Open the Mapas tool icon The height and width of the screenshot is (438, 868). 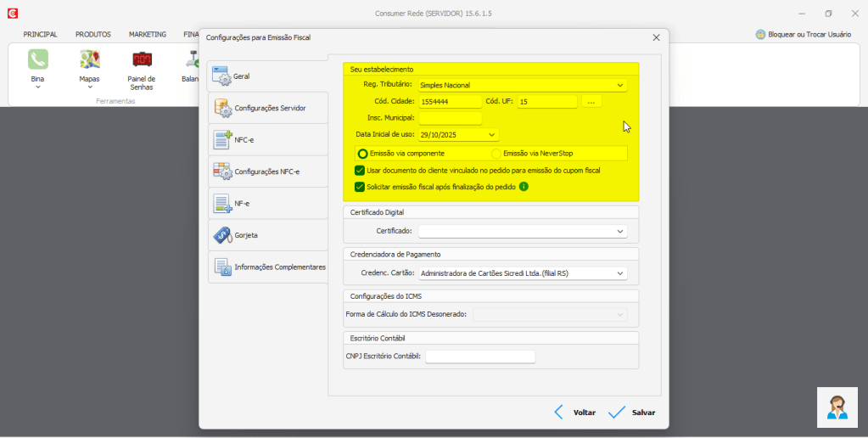pos(89,59)
